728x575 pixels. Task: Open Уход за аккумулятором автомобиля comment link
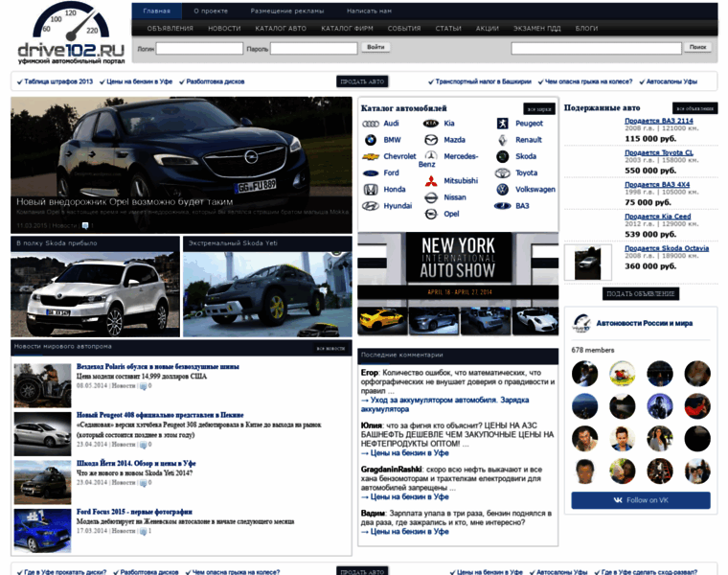click(x=444, y=404)
